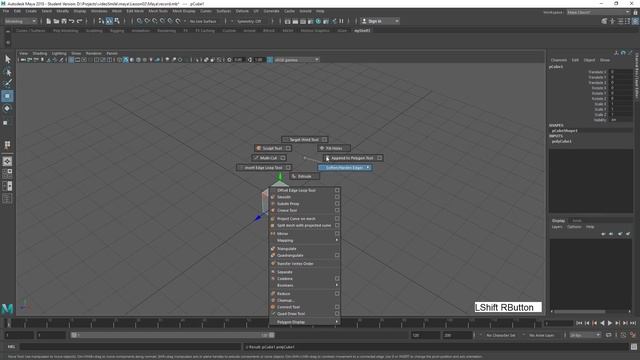The height and width of the screenshot is (360, 640).
Task: Open the Workspace dropdown
Action: point(598,12)
